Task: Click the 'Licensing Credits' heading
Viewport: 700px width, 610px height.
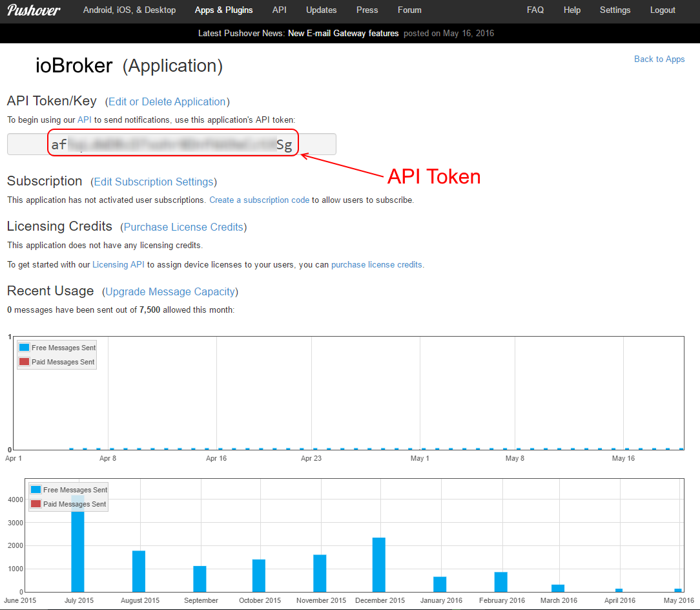Action: pyautogui.click(x=59, y=226)
